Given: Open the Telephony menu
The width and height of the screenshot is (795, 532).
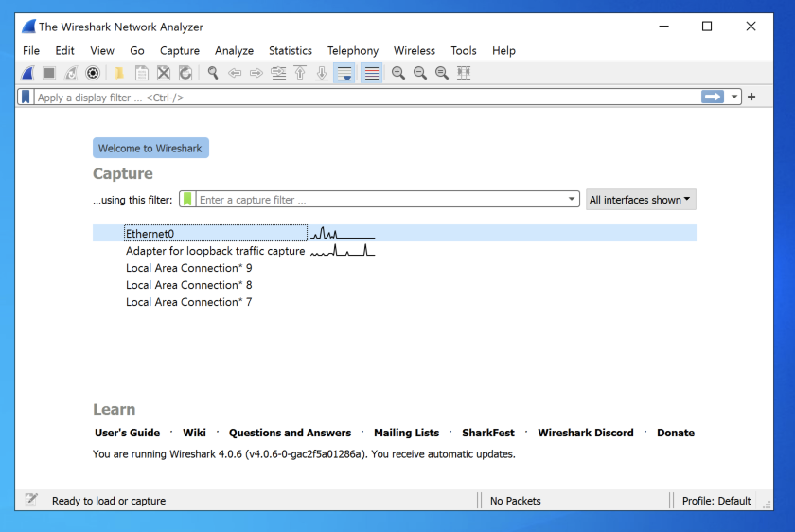Looking at the screenshot, I should [x=353, y=51].
